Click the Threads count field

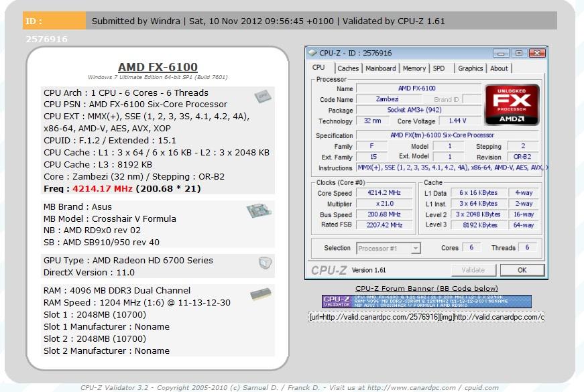coord(527,247)
